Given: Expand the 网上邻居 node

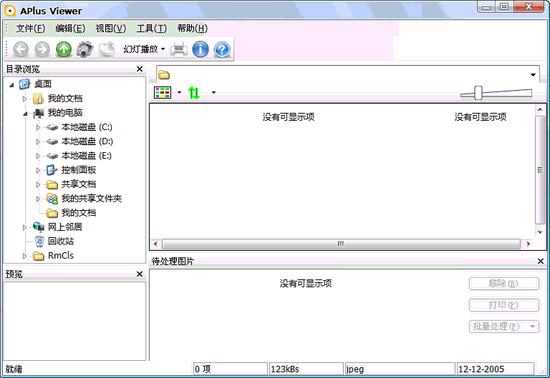Looking at the screenshot, I should tap(25, 228).
